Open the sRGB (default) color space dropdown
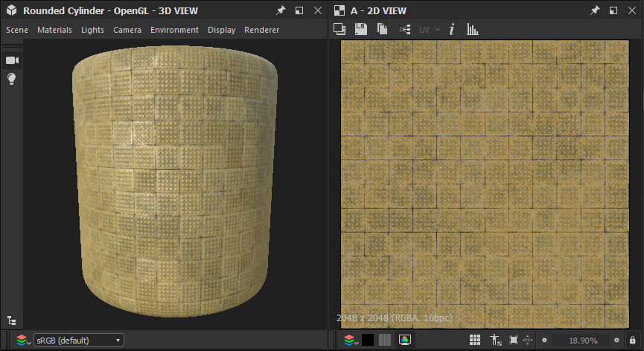The height and width of the screenshot is (351, 644). coord(79,341)
